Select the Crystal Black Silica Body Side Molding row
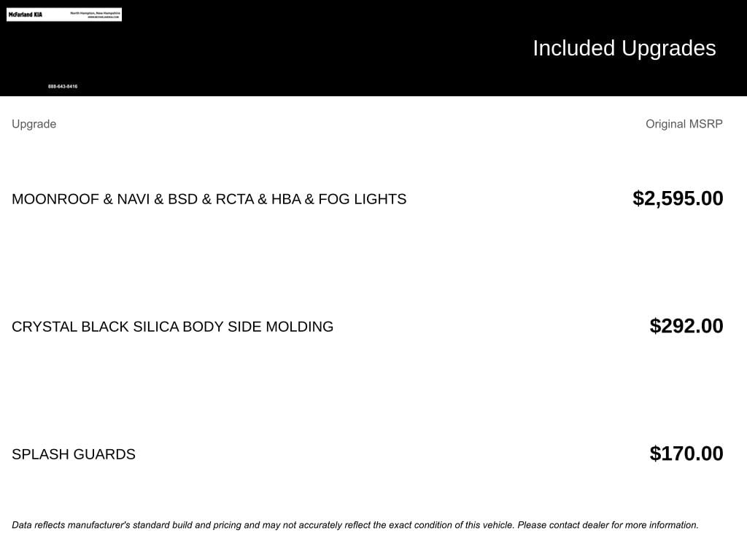Screen dimensions: 747x560 click(x=172, y=327)
